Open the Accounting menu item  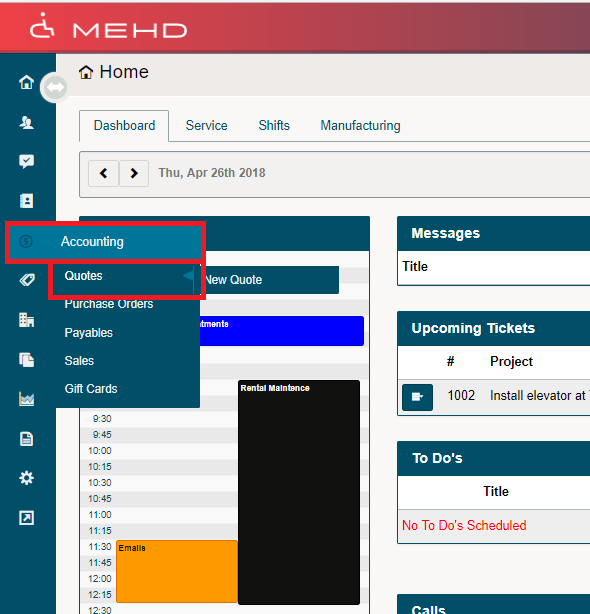click(x=105, y=242)
